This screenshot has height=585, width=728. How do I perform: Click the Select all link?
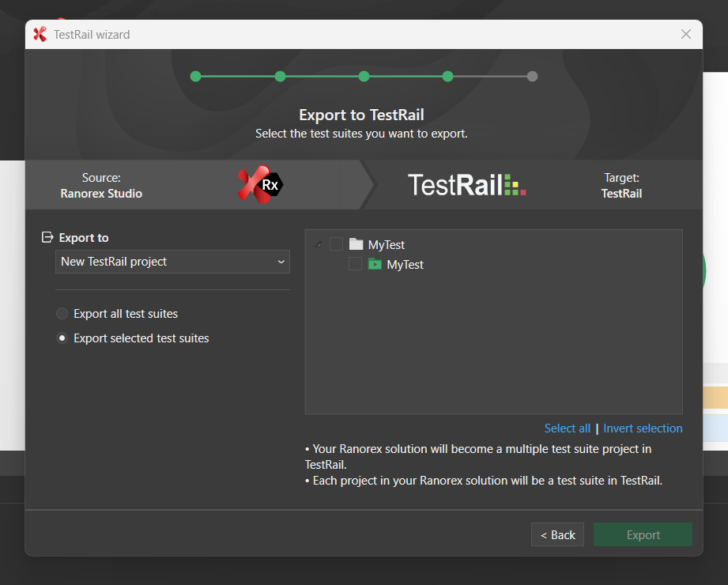coord(567,428)
